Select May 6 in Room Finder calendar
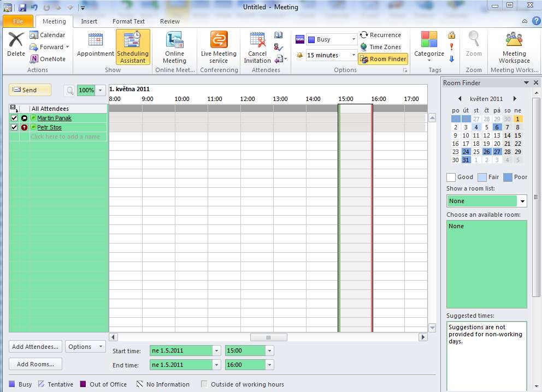 click(497, 127)
